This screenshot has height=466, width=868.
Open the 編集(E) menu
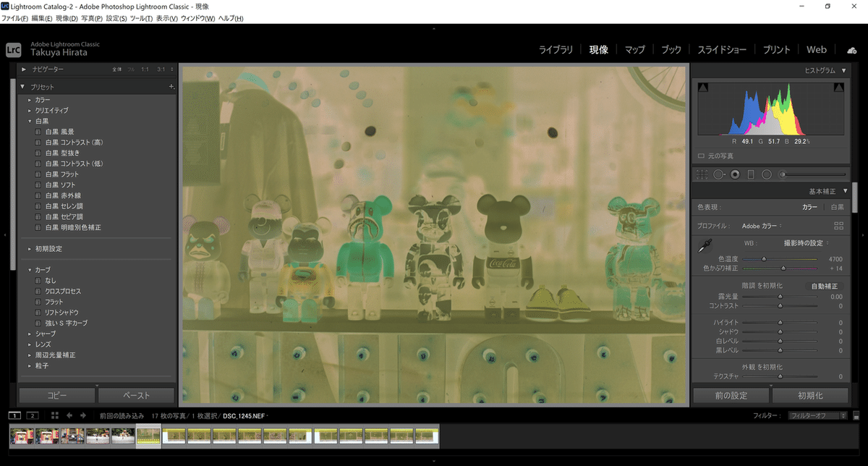[43, 18]
